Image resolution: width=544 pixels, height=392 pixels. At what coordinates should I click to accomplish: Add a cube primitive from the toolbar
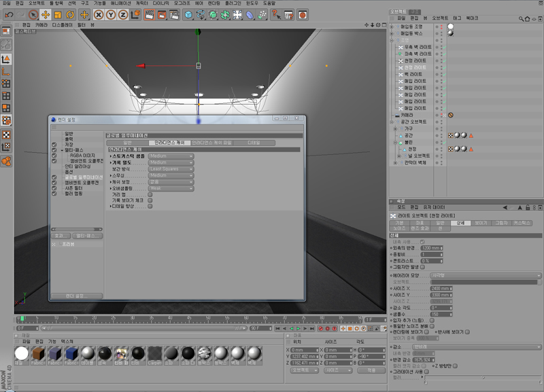(188, 14)
